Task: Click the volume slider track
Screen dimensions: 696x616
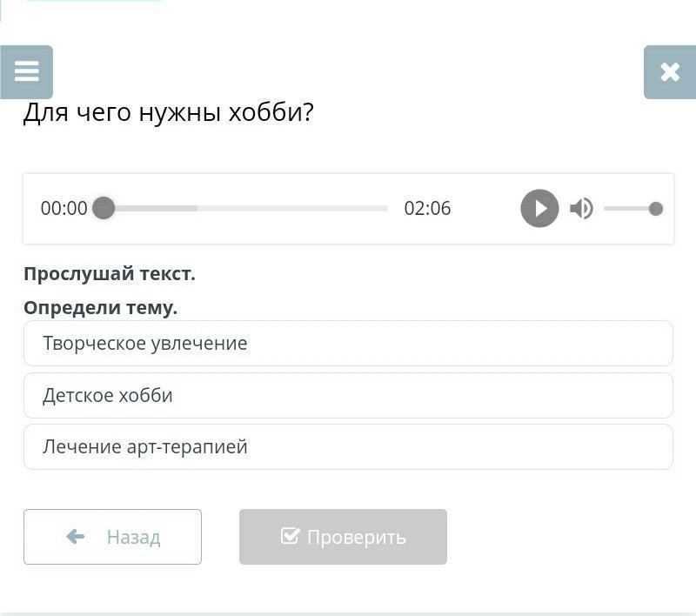Action: pyautogui.click(x=626, y=209)
